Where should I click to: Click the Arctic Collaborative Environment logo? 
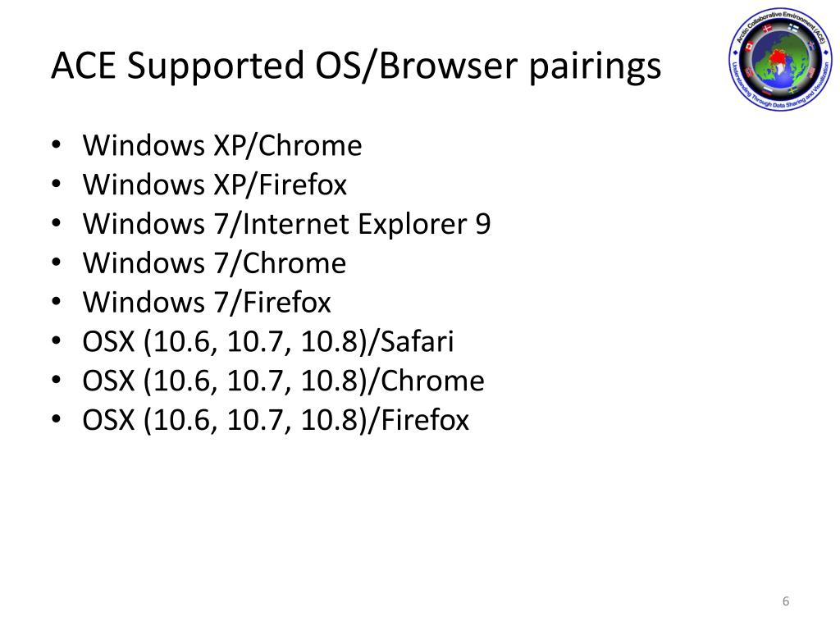click(780, 59)
